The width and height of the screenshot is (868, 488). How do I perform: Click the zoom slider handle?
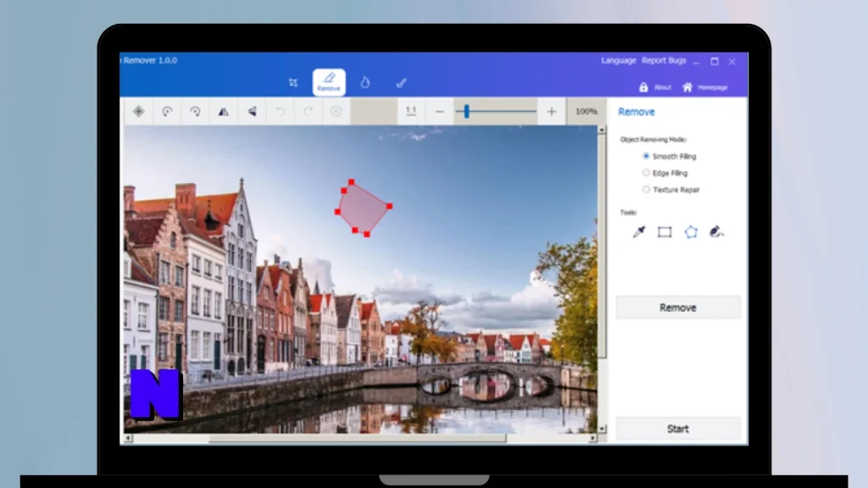(467, 111)
